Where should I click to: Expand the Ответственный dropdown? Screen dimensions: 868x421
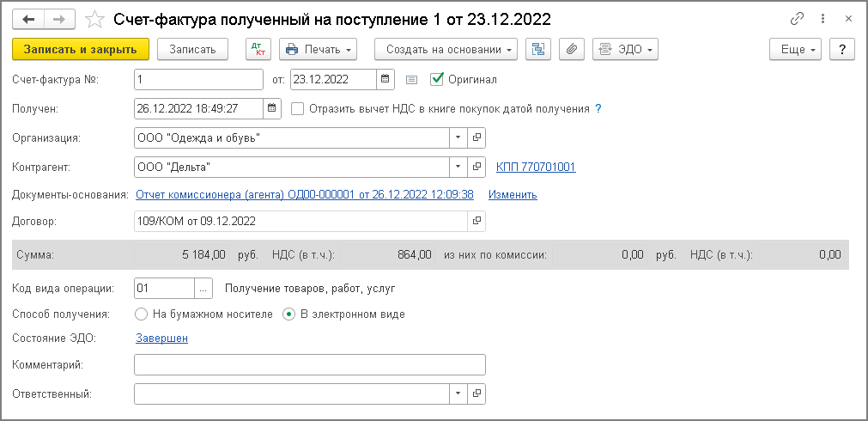click(458, 394)
